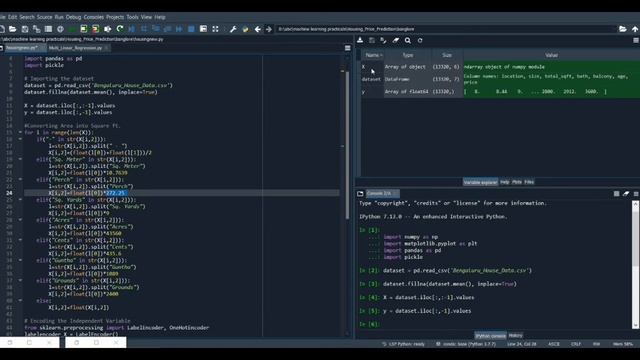Image resolution: width=640 pixels, height=360 pixels.
Task: Save variable data in Variable explorer
Action: tap(372, 40)
